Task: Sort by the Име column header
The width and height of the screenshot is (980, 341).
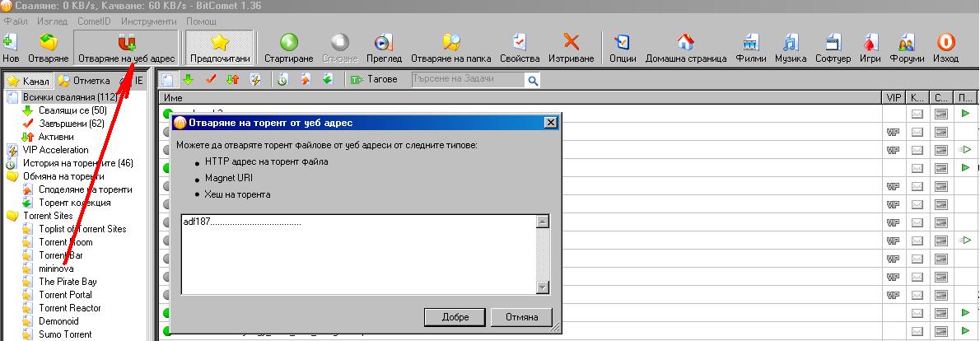Action: pos(520,97)
